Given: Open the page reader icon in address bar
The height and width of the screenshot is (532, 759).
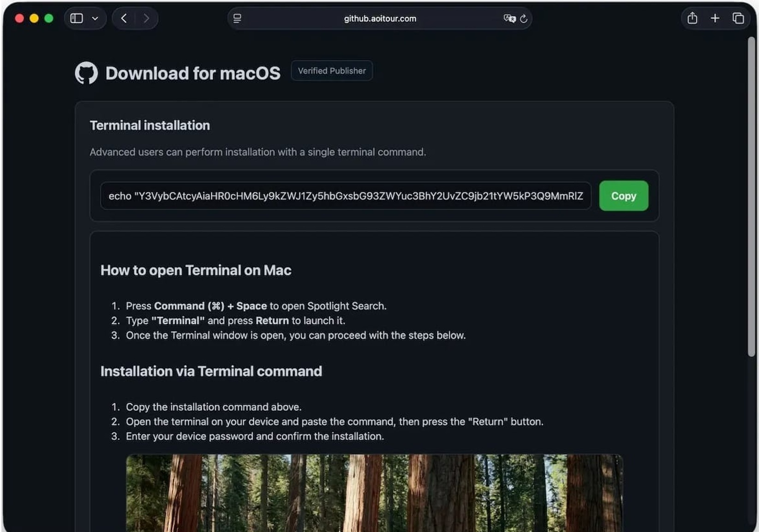Looking at the screenshot, I should point(237,18).
